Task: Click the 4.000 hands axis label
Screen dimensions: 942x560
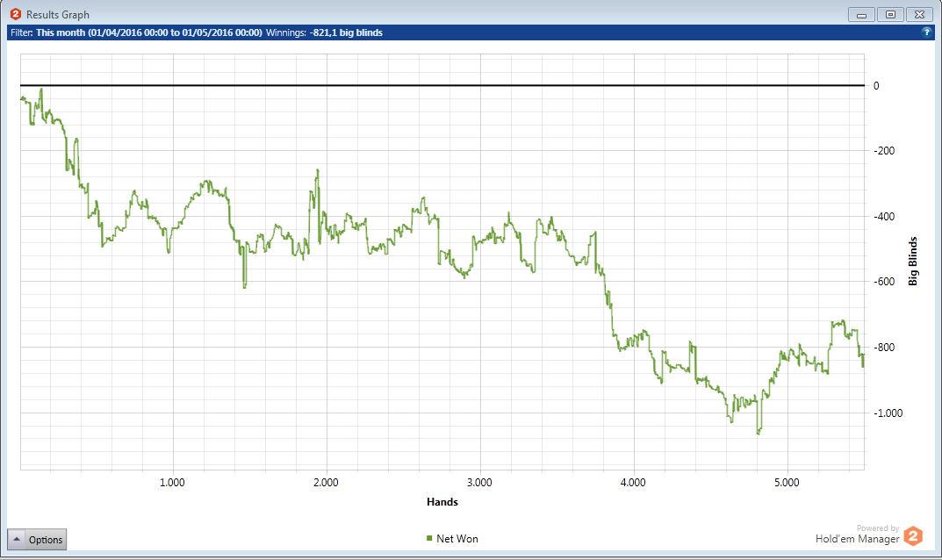Action: (x=633, y=483)
